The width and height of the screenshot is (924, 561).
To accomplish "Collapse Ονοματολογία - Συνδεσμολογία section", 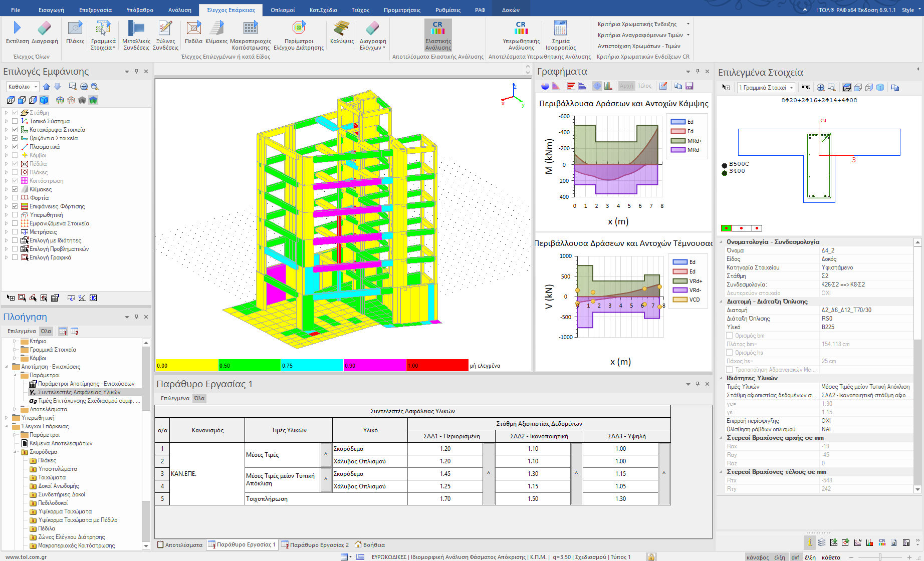I will point(722,242).
